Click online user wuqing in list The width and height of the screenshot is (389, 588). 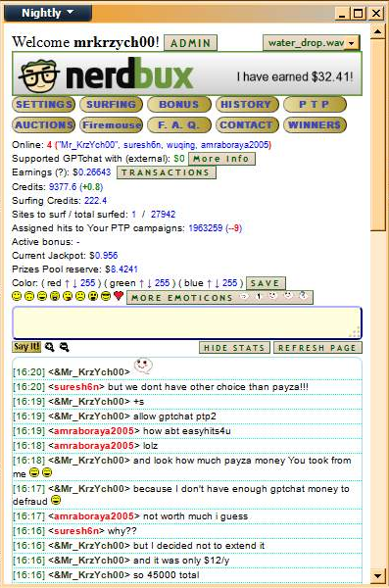(x=181, y=145)
